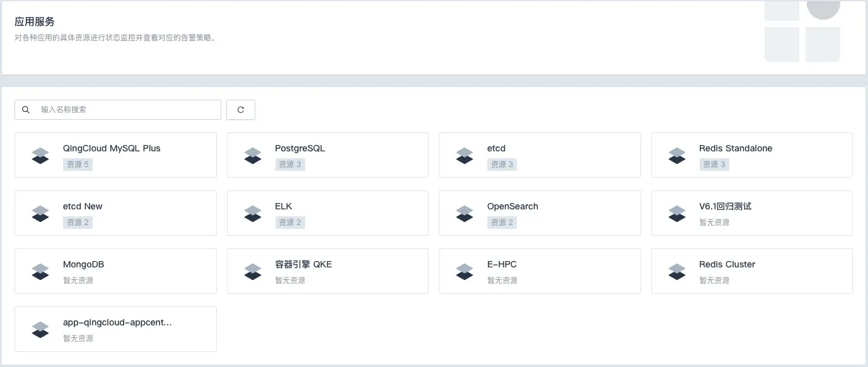Screen dimensions: 868x367
Task: Click the 资源 2 tag under ELK
Action: point(290,222)
